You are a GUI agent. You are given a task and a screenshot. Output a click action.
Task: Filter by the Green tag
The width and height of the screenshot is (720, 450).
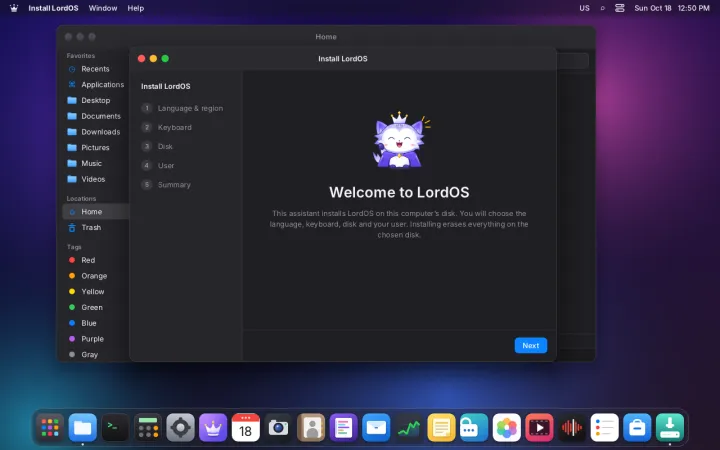click(96, 307)
